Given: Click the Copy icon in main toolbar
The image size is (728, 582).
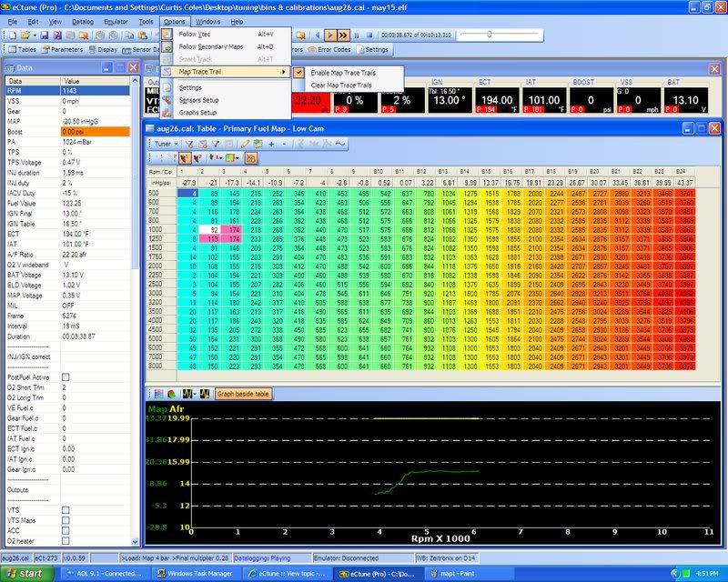Looking at the screenshot, I should 129,35.
